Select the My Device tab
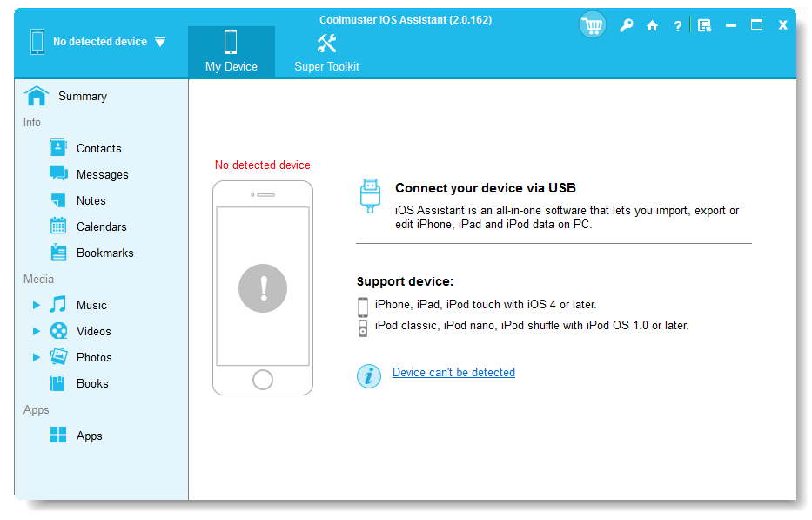The image size is (812, 520). point(231,52)
